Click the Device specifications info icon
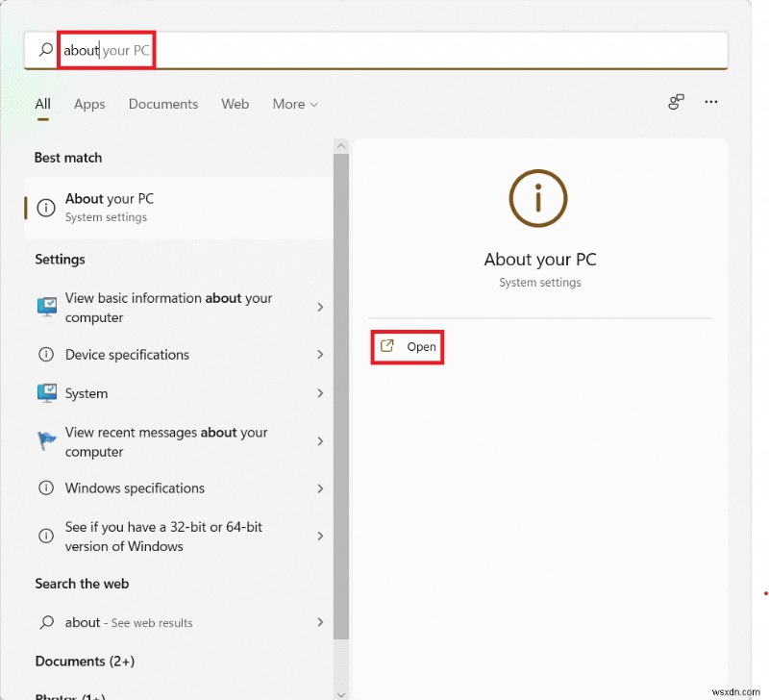 click(x=46, y=355)
